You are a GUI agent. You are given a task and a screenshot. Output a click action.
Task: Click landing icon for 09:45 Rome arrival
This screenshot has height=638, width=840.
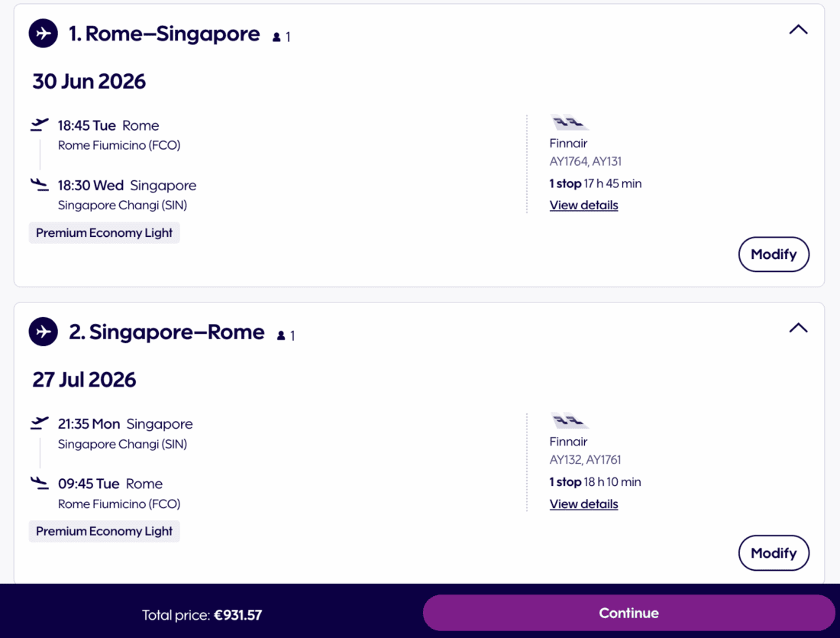(40, 483)
